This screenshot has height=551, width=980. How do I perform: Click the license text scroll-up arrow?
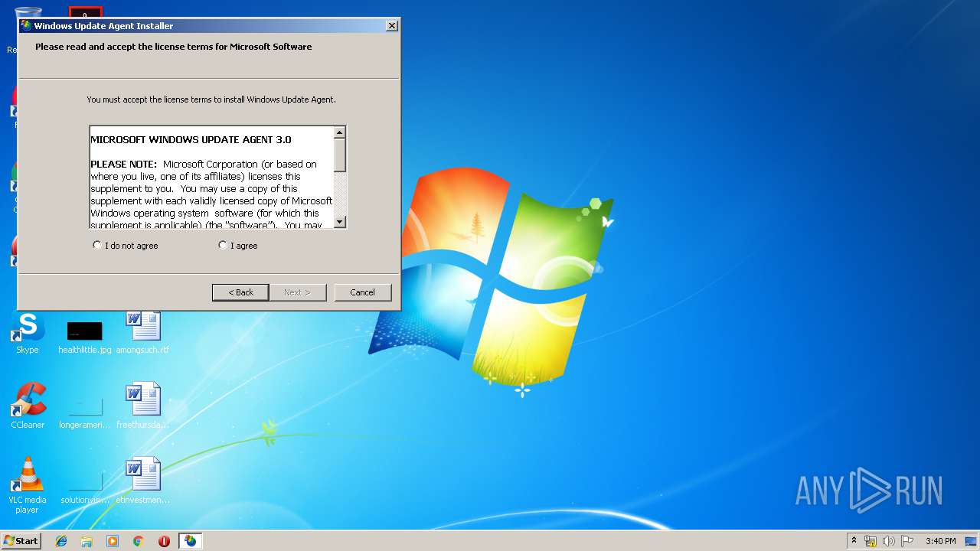340,133
